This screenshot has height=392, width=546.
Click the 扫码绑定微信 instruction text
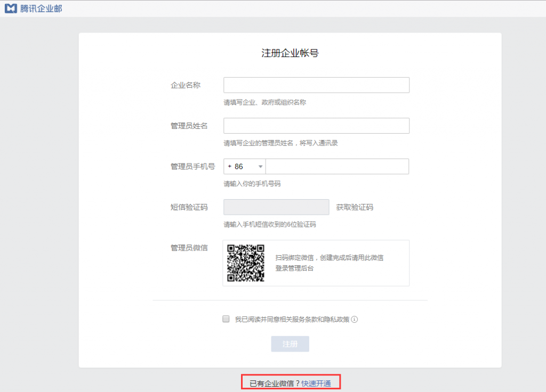(329, 263)
